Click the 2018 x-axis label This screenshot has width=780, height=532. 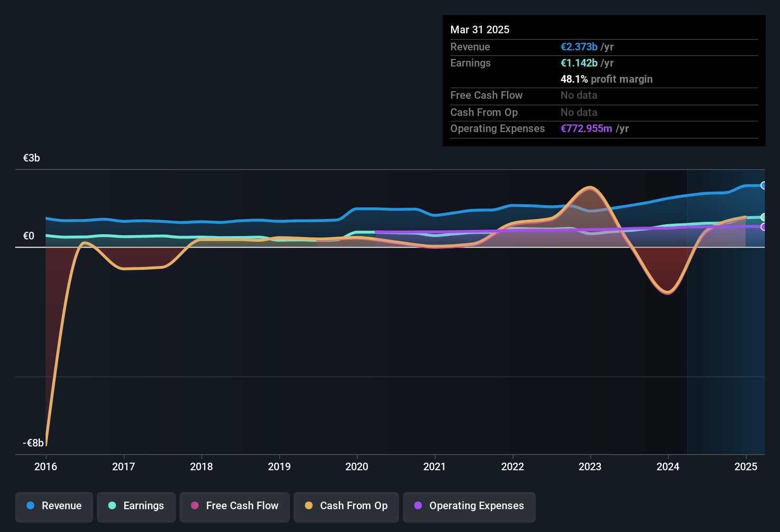coord(201,466)
